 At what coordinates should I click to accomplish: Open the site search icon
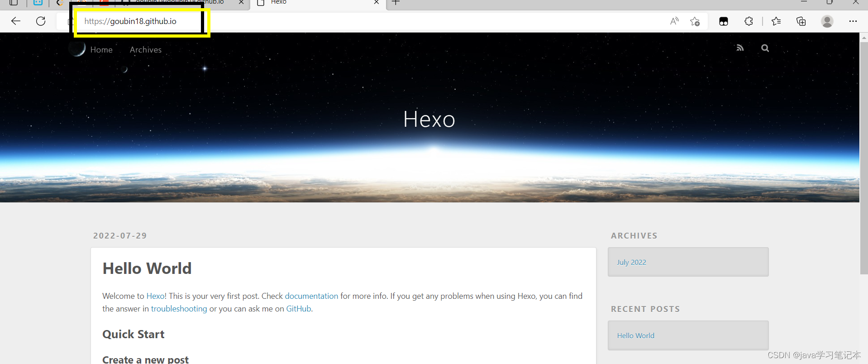click(765, 48)
